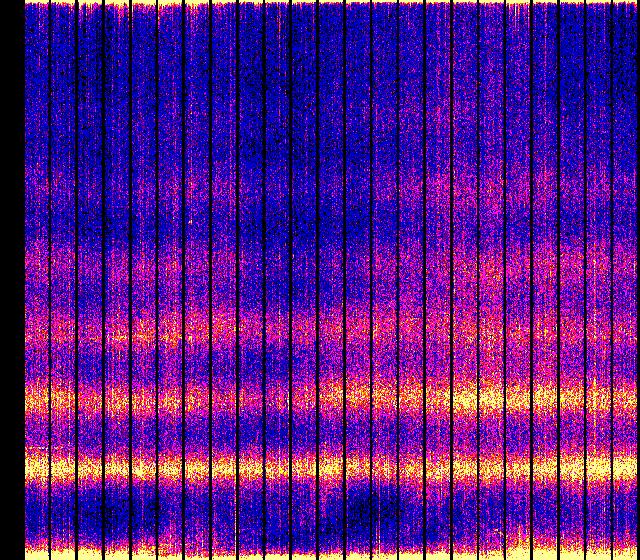
Task: Click the second yellow-orange band above the brightest
Action: click(x=330, y=400)
